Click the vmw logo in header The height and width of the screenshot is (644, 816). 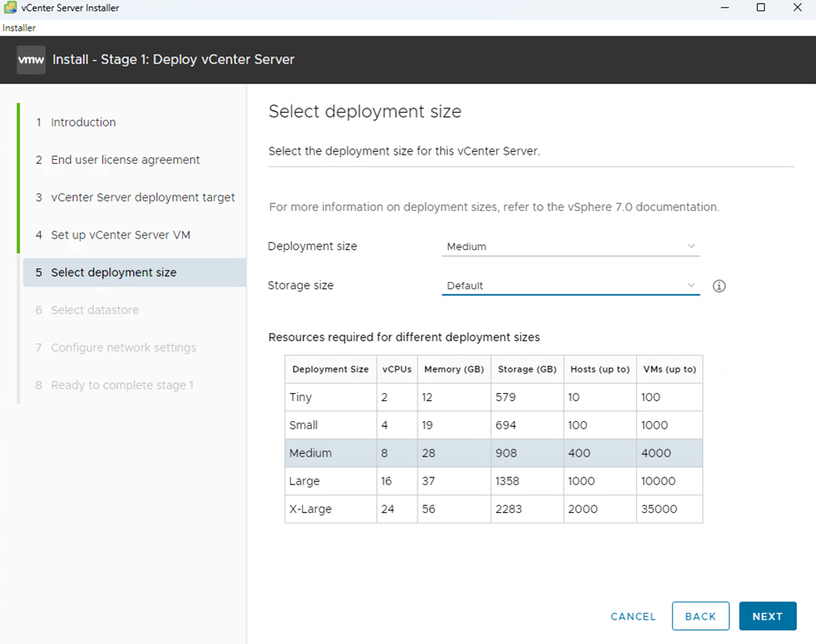(31, 60)
